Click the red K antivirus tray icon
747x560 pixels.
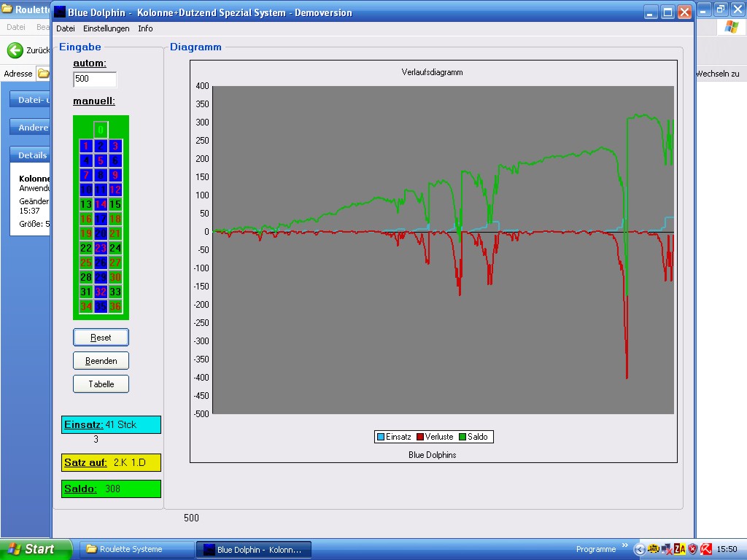(x=705, y=550)
